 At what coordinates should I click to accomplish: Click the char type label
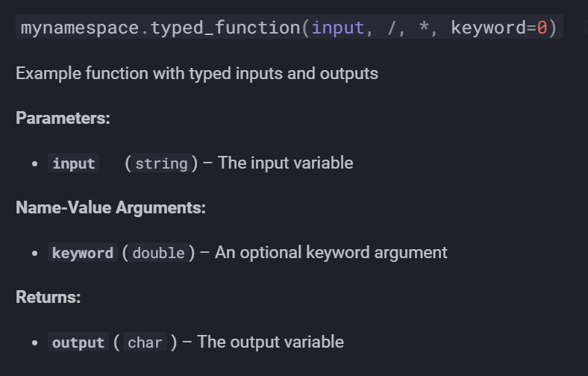(145, 342)
